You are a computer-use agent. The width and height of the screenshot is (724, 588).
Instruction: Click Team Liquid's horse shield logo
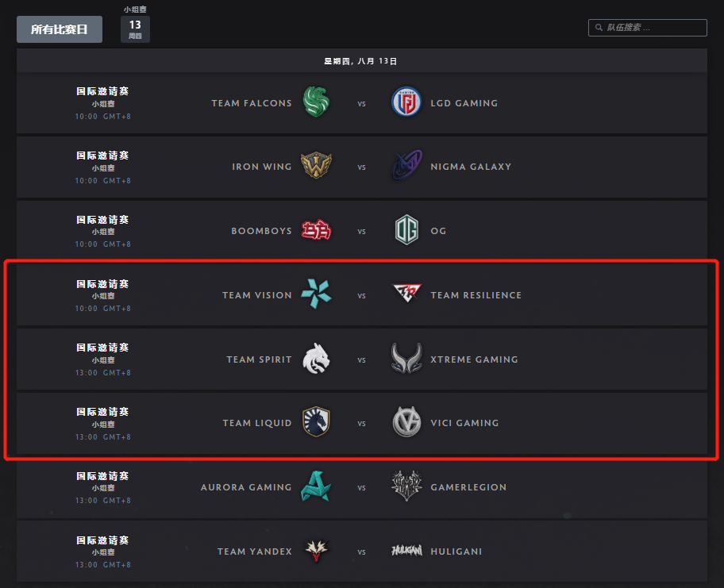click(x=316, y=422)
